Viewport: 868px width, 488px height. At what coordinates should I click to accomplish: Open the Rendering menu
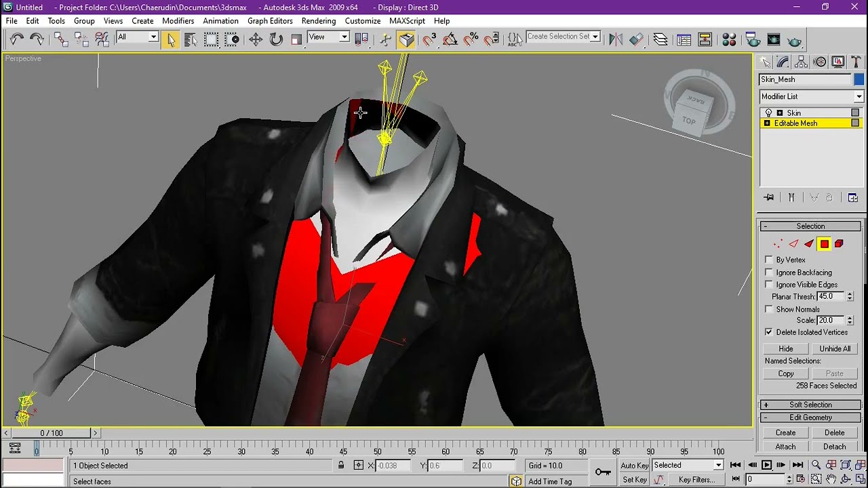coord(319,21)
